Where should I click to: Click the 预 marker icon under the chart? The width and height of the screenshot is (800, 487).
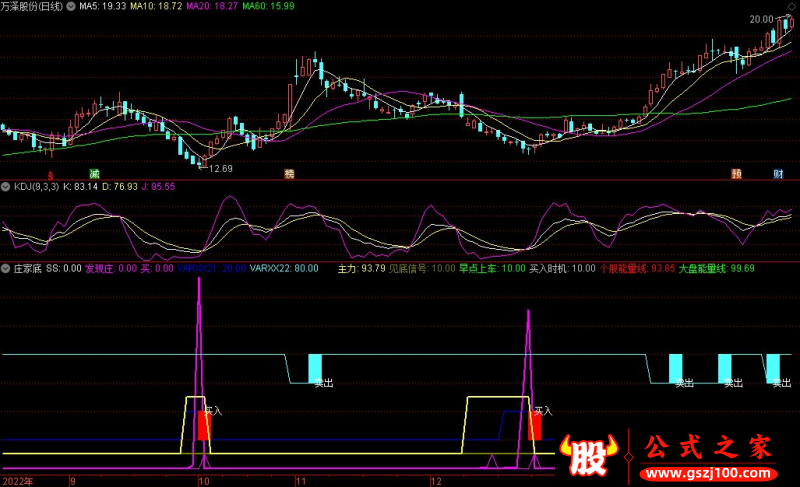[736, 174]
